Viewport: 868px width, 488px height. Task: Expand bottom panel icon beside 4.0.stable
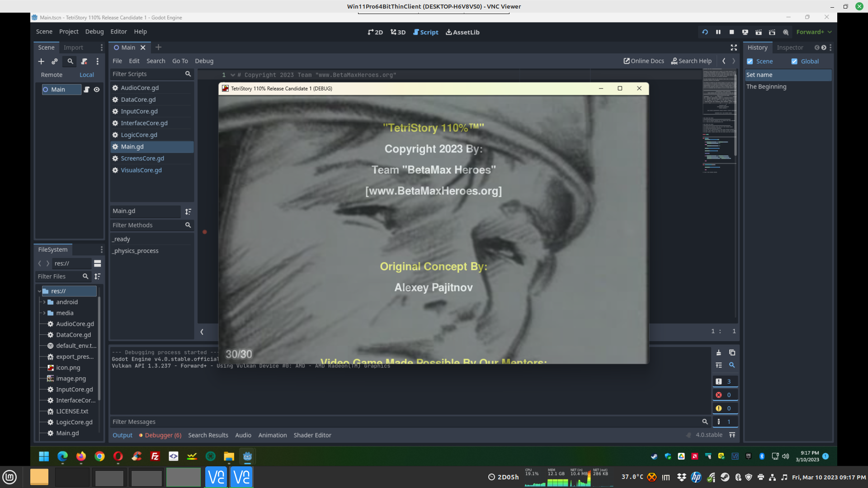(732, 435)
